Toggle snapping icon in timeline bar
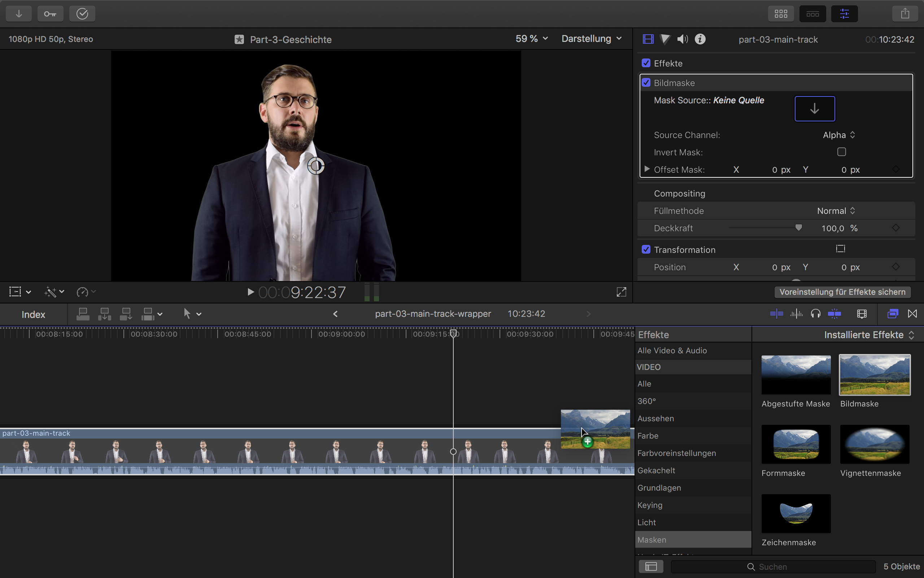Image resolution: width=924 pixels, height=578 pixels. tap(834, 314)
